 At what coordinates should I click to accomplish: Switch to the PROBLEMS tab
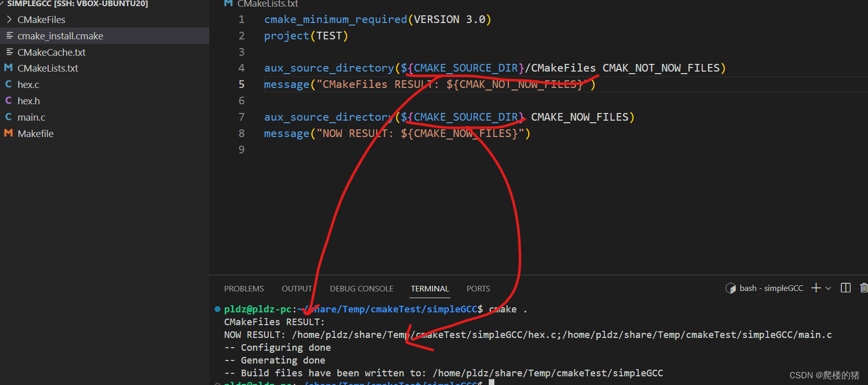tap(244, 289)
